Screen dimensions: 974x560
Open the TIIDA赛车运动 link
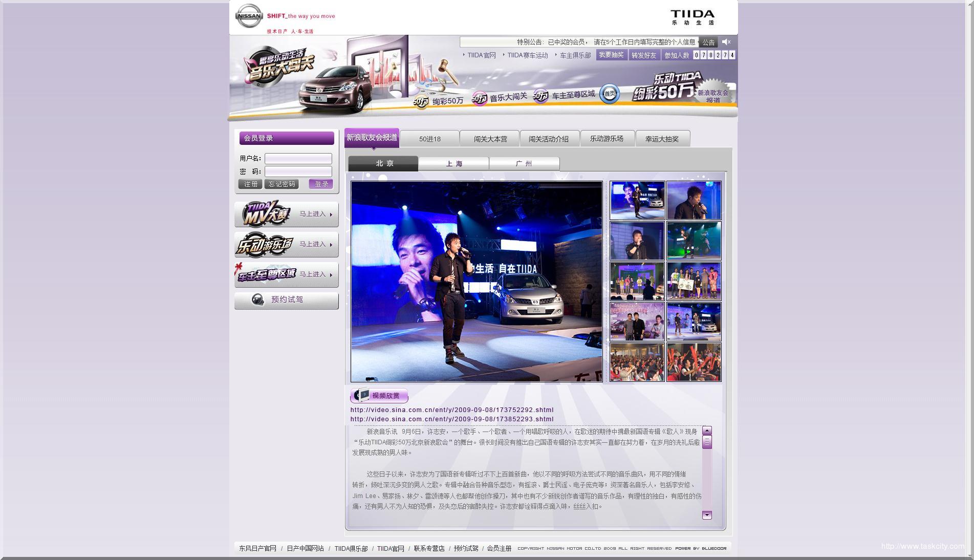pyautogui.click(x=527, y=55)
